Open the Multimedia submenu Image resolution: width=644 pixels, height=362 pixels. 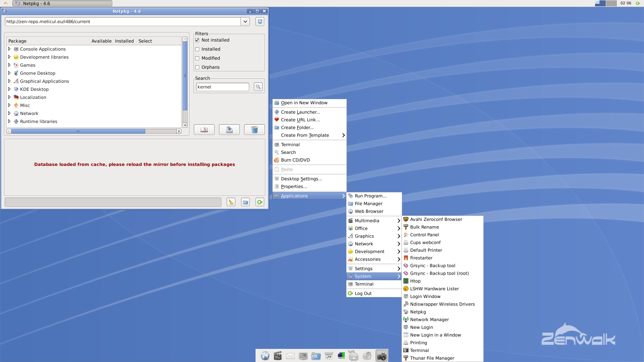374,221
